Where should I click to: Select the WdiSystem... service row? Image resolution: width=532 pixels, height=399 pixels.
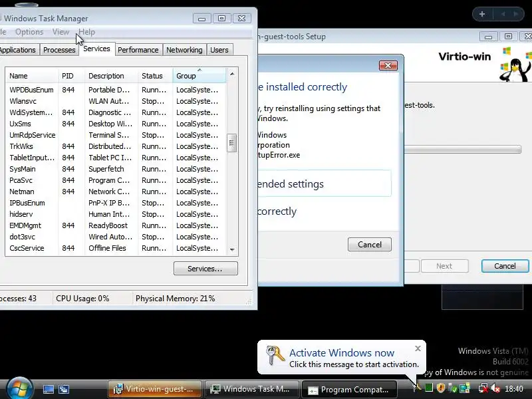click(115, 112)
